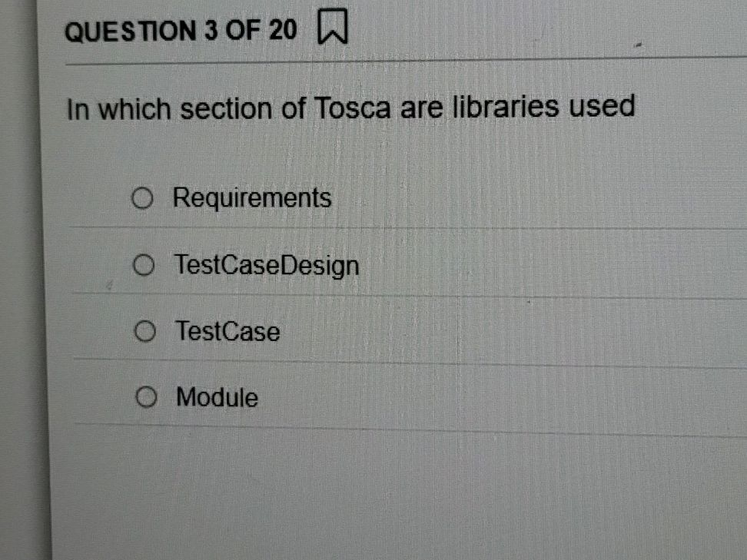Viewport: 747px width, 560px height.
Task: Click the TestCase answer label
Action: coord(227,331)
